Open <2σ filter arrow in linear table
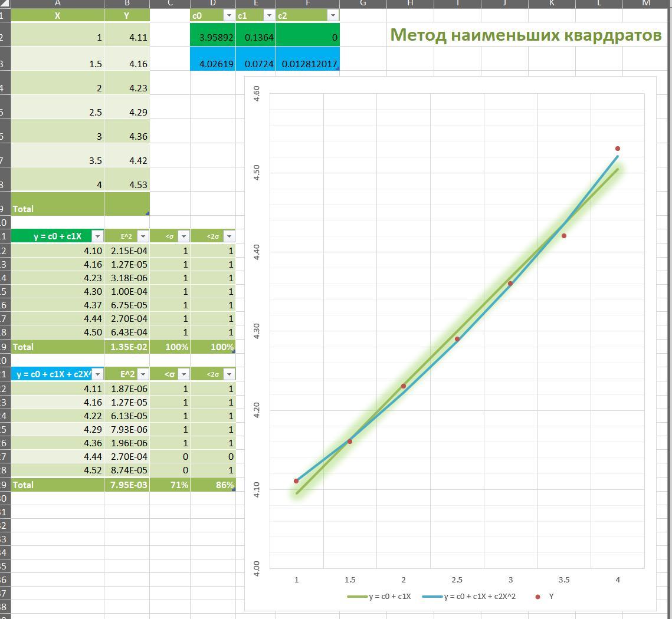The width and height of the screenshot is (672, 619). coord(228,236)
